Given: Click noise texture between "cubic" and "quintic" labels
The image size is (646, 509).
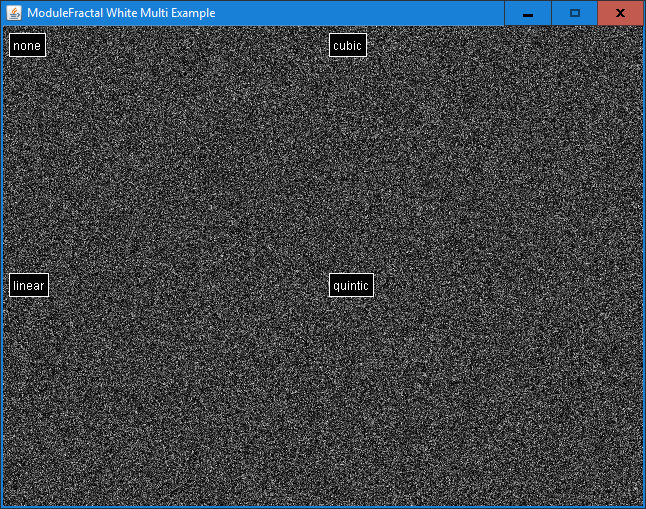Looking at the screenshot, I should [348, 165].
